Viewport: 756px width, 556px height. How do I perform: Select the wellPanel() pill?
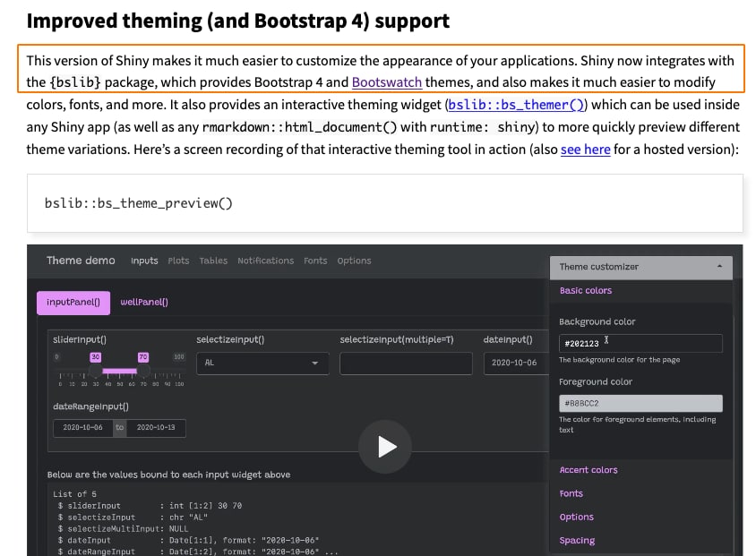[x=144, y=302]
